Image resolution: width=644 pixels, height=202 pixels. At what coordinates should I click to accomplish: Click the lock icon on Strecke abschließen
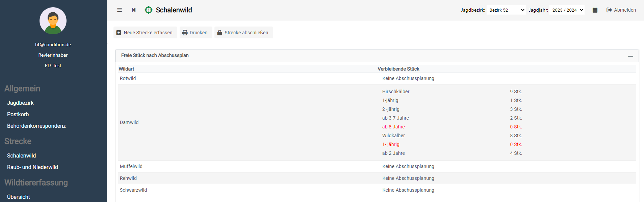pos(220,33)
